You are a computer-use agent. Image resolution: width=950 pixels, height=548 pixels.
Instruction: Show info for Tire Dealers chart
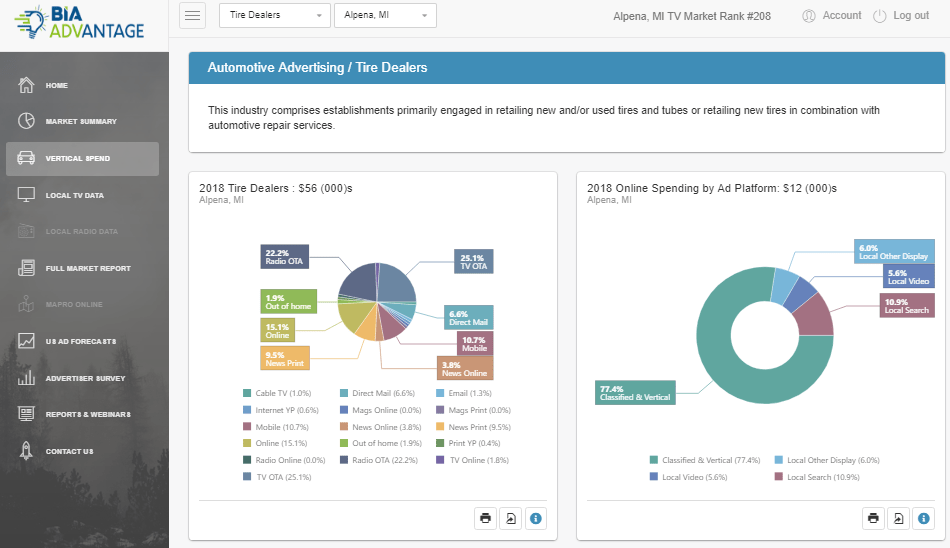(536, 518)
